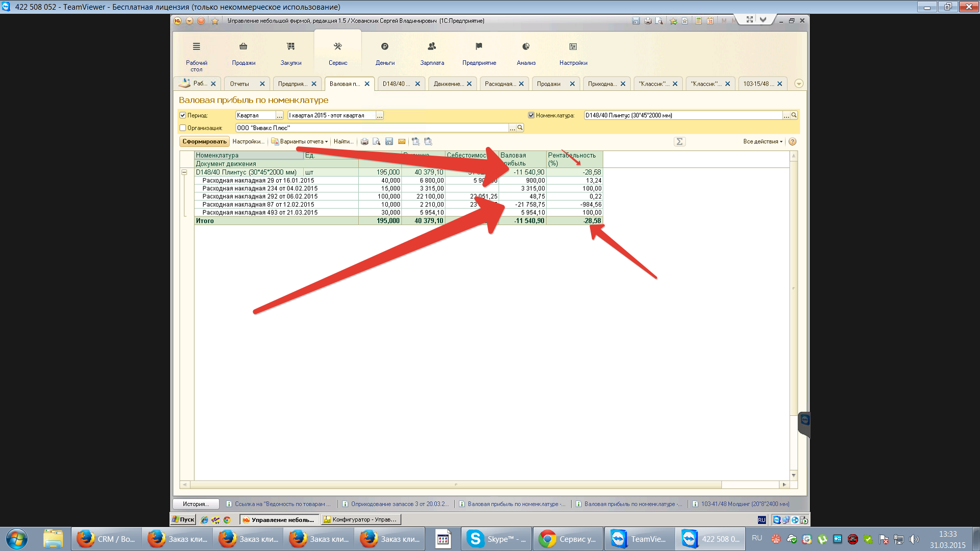Click add to favorites star icon in title bar
980x551 pixels.
point(673,21)
